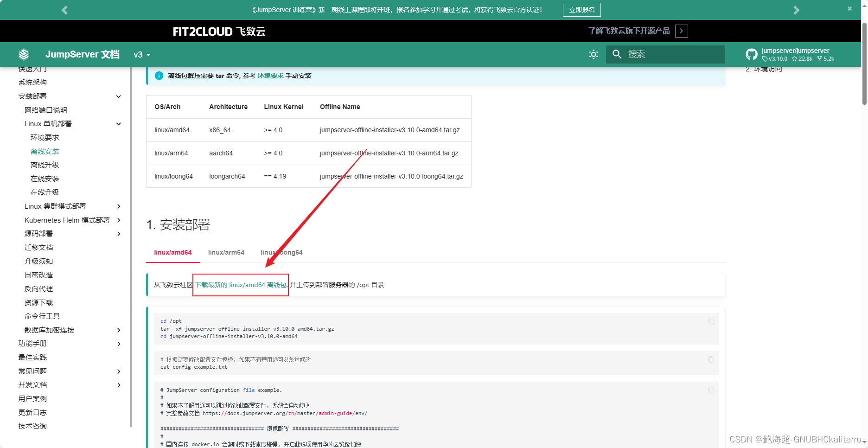Copy the config-example.txt code block

pyautogui.click(x=711, y=359)
